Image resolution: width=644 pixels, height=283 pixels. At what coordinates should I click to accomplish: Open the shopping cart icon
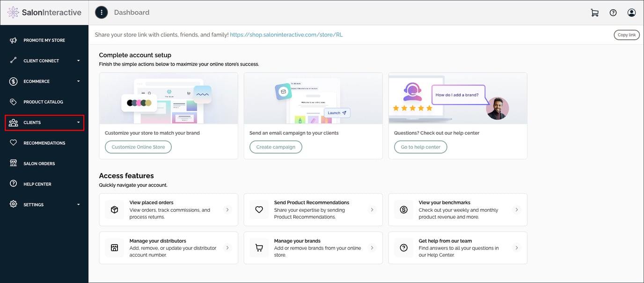coord(594,13)
